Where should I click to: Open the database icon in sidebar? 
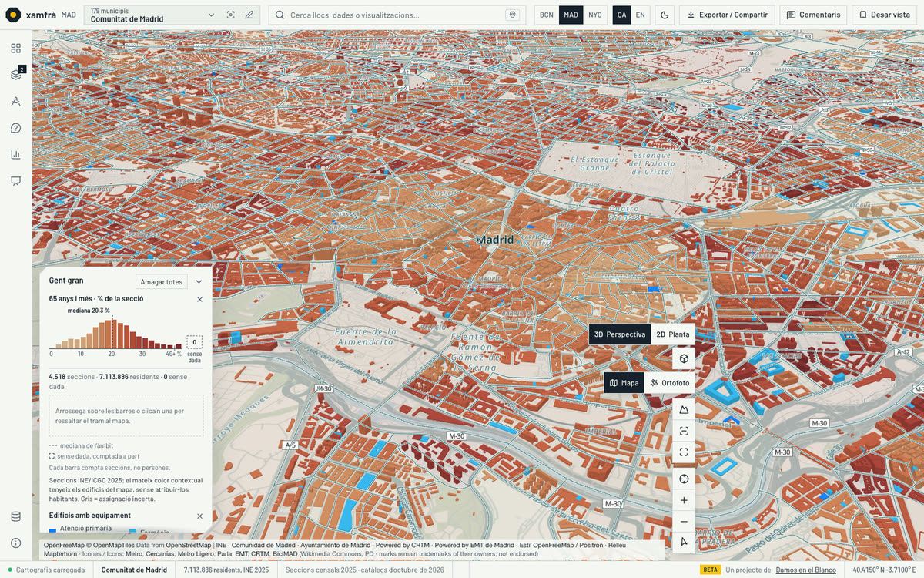[15, 516]
